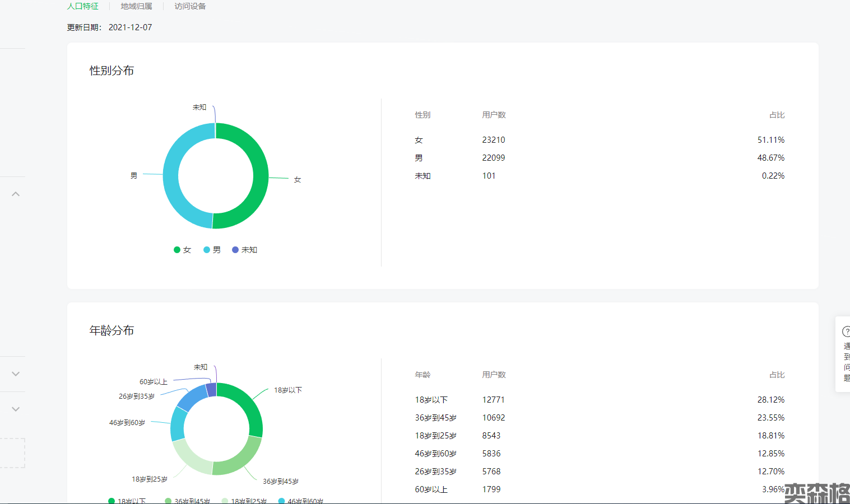Click the help question mark icon
This screenshot has height=504, width=850.
click(846, 332)
